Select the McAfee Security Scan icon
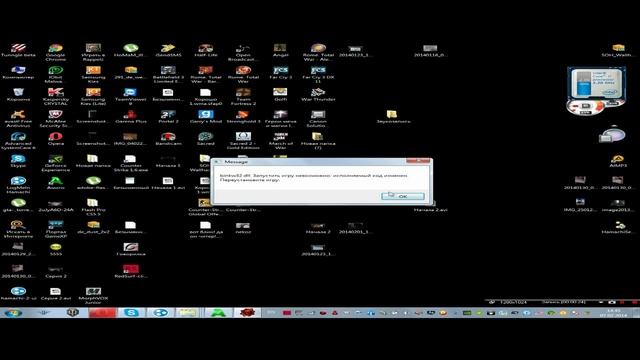 pos(56,119)
